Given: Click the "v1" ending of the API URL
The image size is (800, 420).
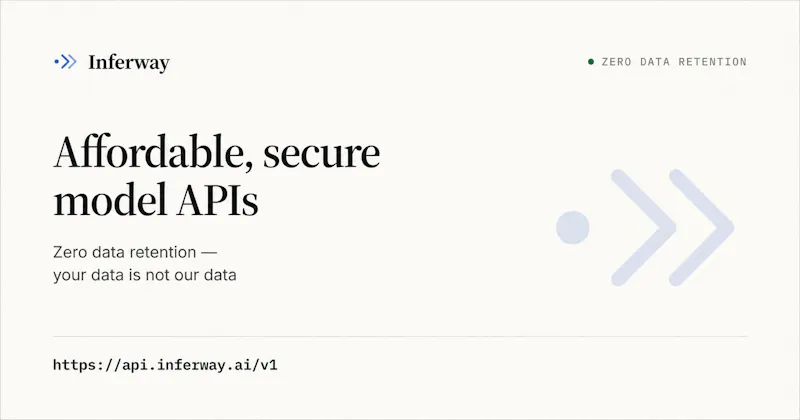Looking at the screenshot, I should coord(269,365).
